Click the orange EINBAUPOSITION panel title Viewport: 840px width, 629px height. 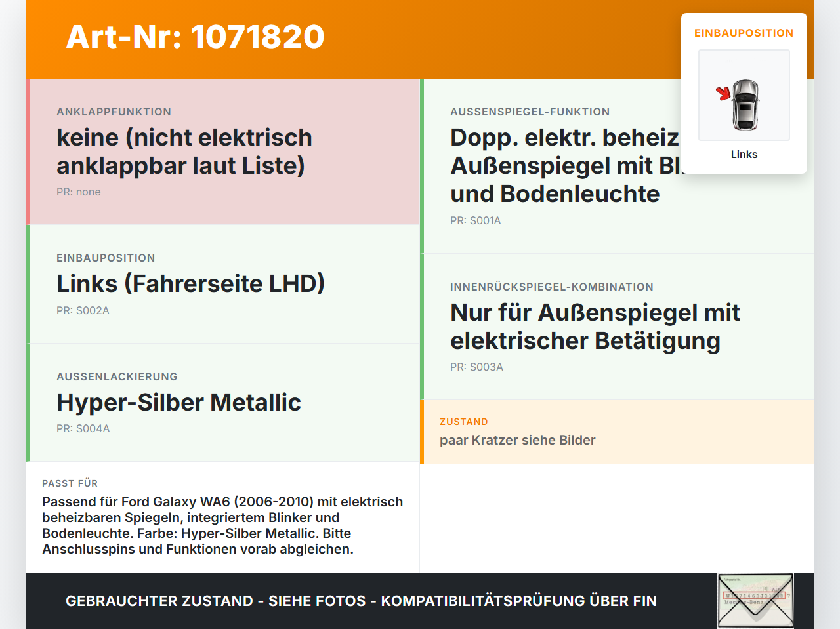(x=744, y=33)
